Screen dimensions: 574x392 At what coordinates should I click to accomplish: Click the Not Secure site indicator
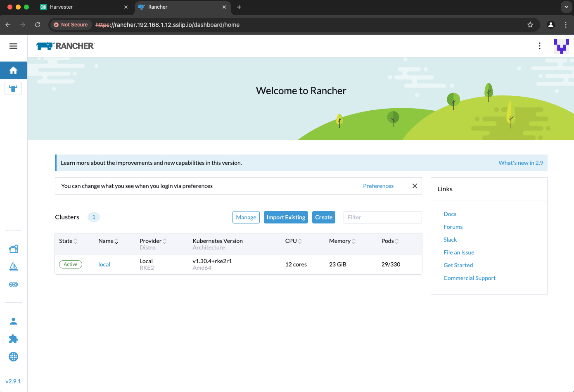(71, 25)
